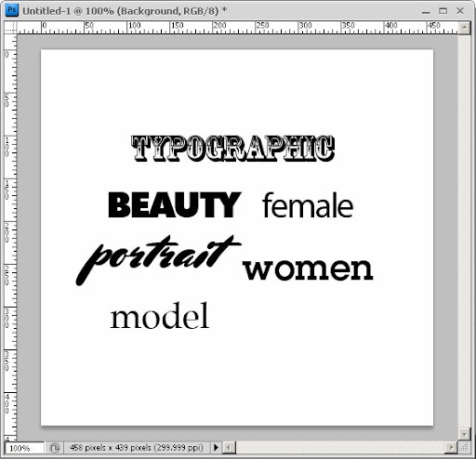The image size is (476, 459).
Task: Open the status bar info flyout arrow
Action: 216,448
